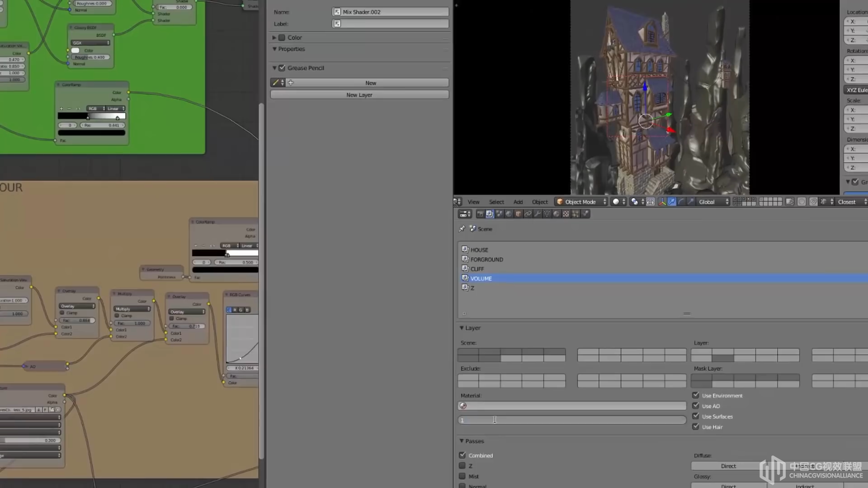This screenshot has height=488, width=868.
Task: Open the Scene properties tab icon
Action: 499,214
